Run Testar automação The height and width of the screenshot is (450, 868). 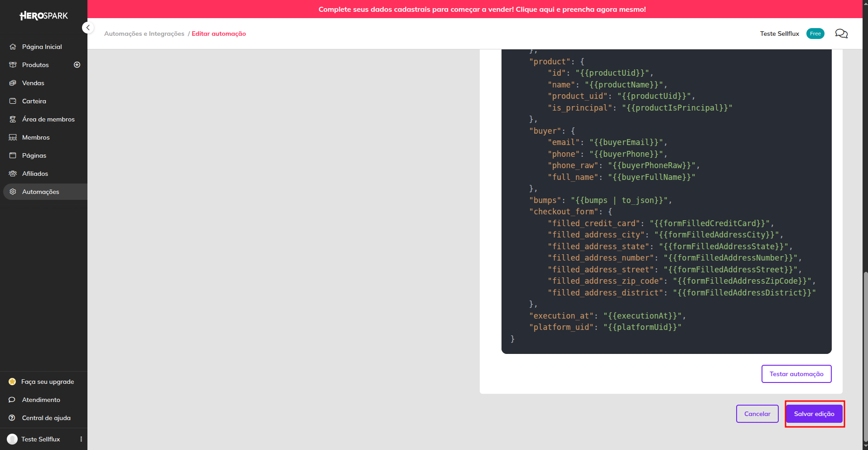click(796, 374)
